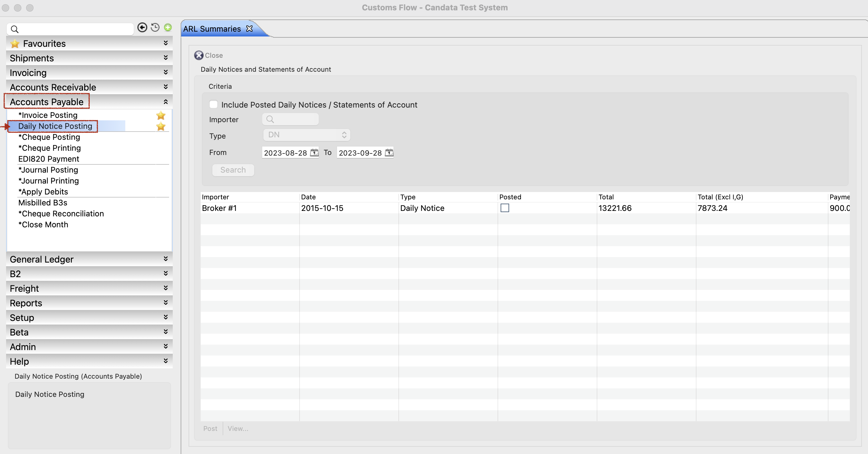Click the Search button in Criteria

233,170
